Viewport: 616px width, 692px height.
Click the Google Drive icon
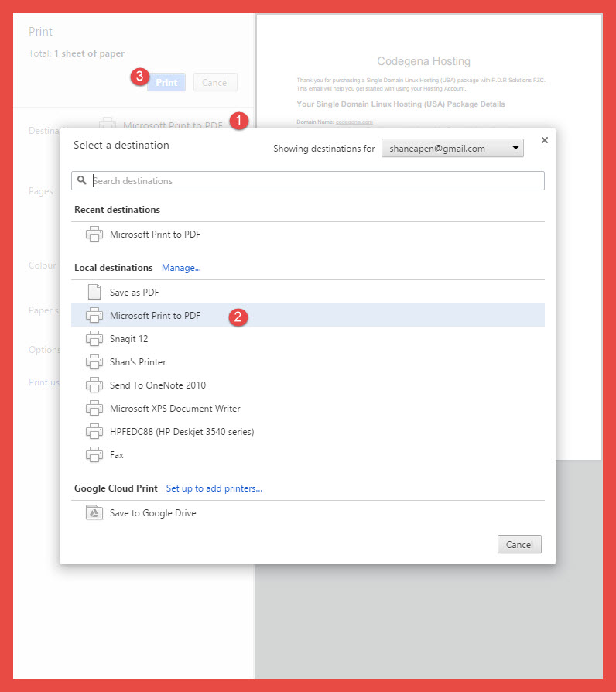(94, 512)
